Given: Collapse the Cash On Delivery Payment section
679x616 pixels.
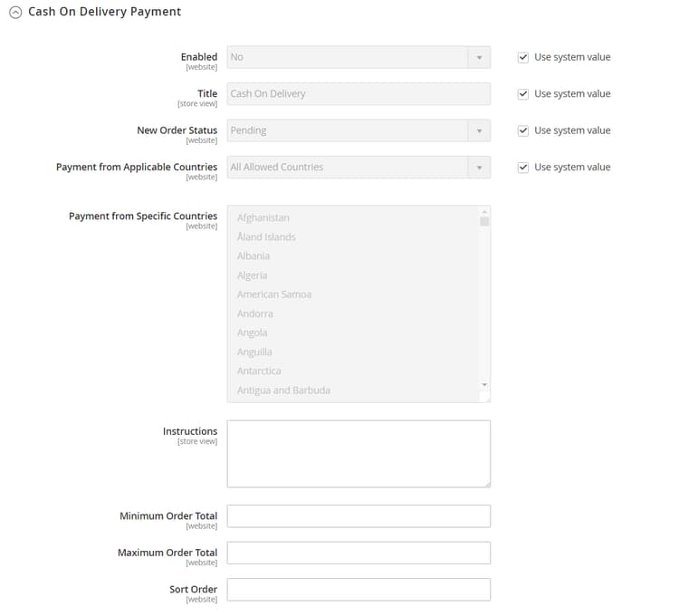Looking at the screenshot, I should click(x=15, y=12).
